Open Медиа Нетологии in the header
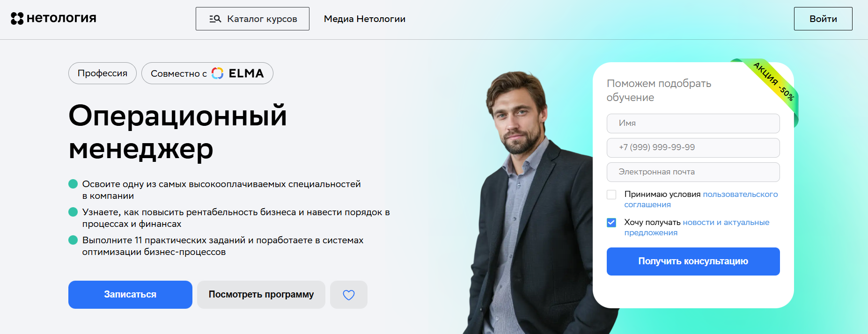The image size is (868, 334). click(365, 19)
